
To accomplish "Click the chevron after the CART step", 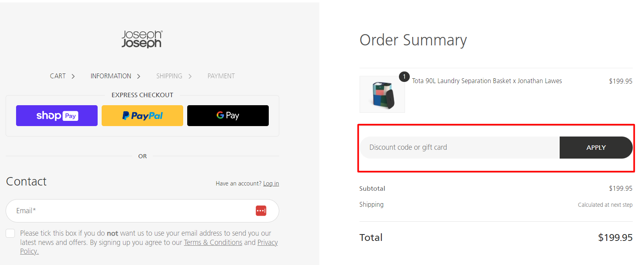I will point(74,75).
